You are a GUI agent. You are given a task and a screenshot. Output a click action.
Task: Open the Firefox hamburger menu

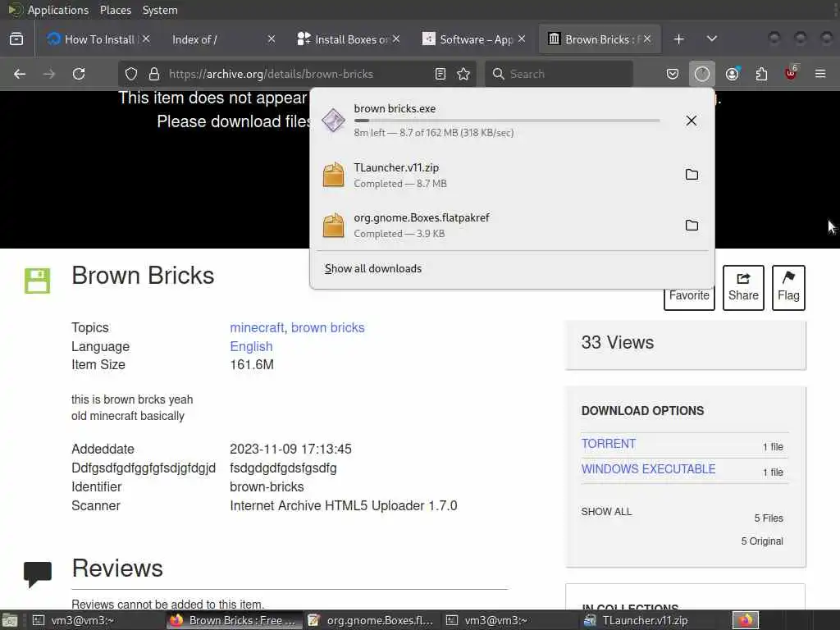click(820, 74)
